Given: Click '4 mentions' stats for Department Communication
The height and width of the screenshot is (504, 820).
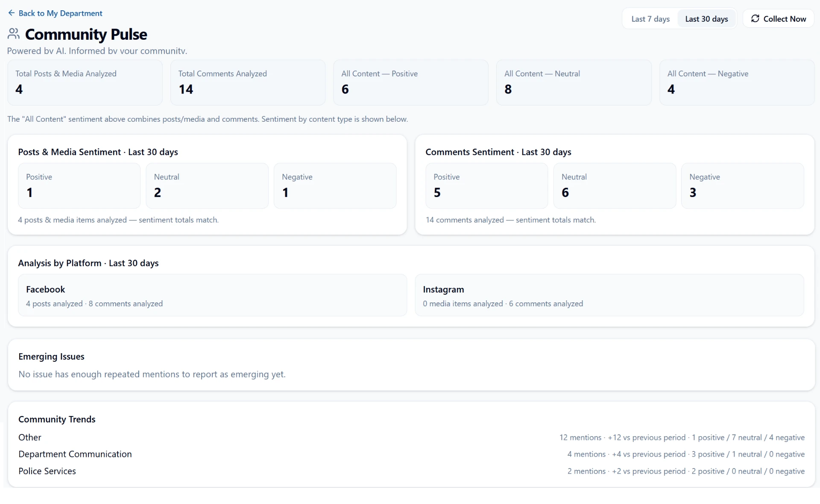Looking at the screenshot, I should [686, 454].
